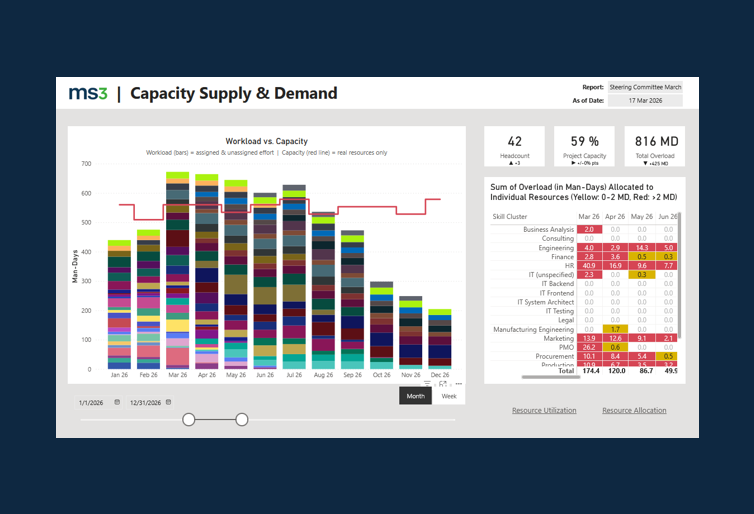Click the chart filter icon below Dec 26
The height and width of the screenshot is (514, 754).
[427, 384]
